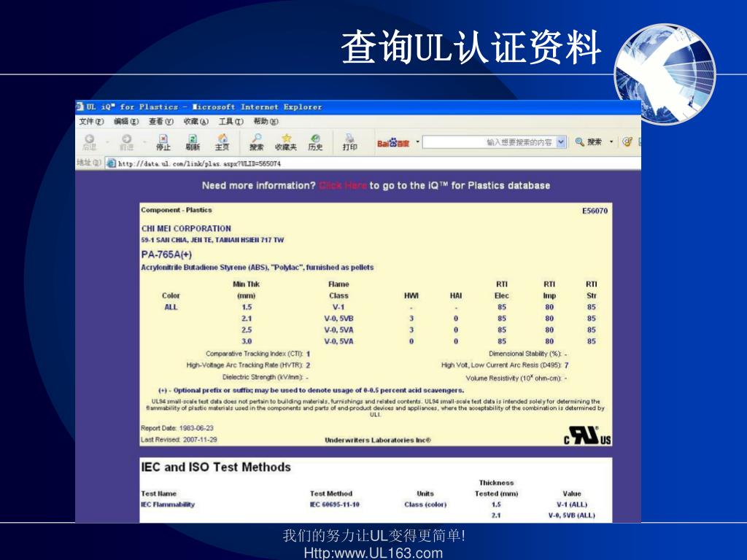This screenshot has width=747, height=560.
Task: Open the 编辑(E) menu
Action: pos(126,122)
